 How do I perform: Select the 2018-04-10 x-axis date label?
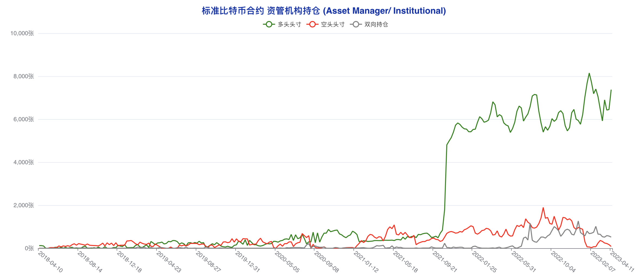click(x=50, y=262)
